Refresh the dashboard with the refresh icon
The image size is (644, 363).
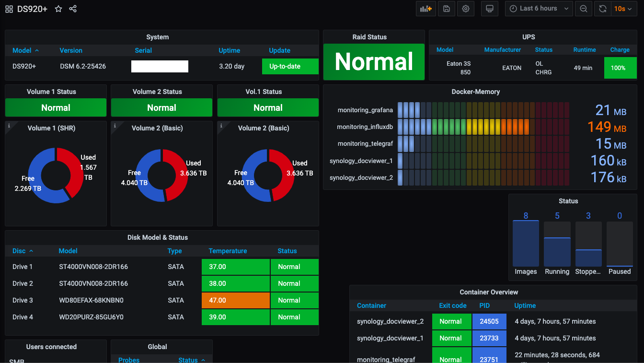[603, 9]
